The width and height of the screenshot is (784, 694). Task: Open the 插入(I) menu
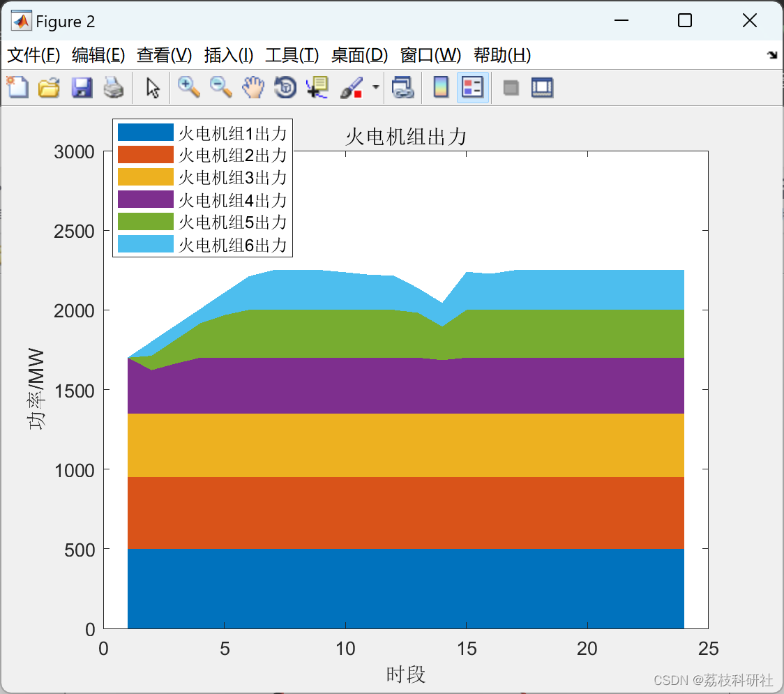click(229, 55)
